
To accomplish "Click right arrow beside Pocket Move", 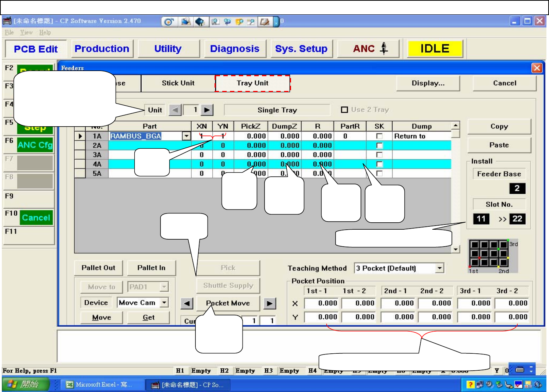I will click(x=270, y=304).
